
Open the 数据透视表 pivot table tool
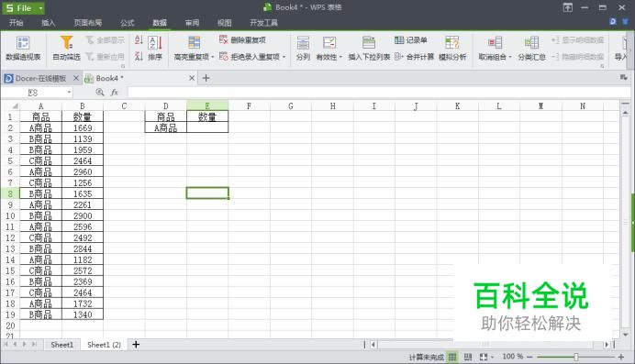pos(23,48)
